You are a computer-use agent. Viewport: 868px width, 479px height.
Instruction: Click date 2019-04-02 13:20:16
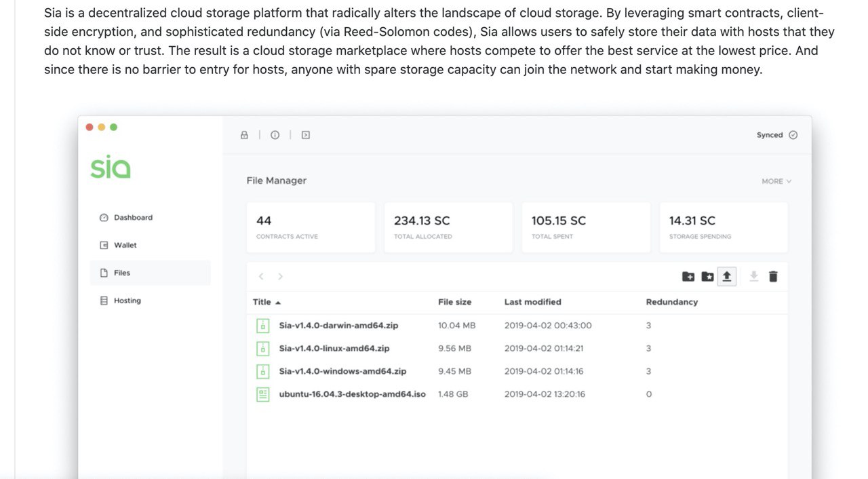(545, 394)
